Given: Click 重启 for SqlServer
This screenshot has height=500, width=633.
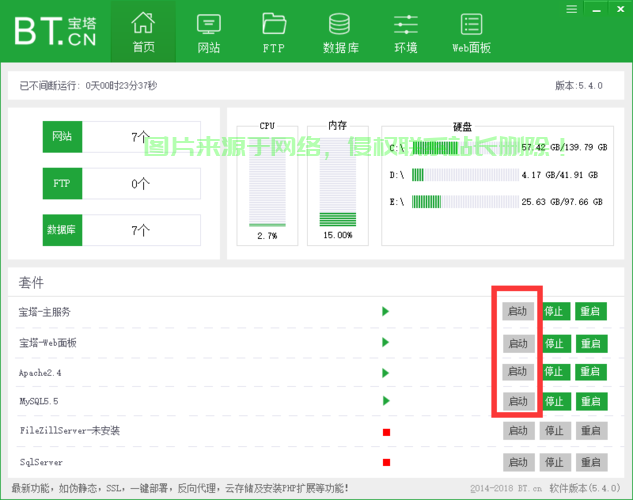Looking at the screenshot, I should click(591, 462).
